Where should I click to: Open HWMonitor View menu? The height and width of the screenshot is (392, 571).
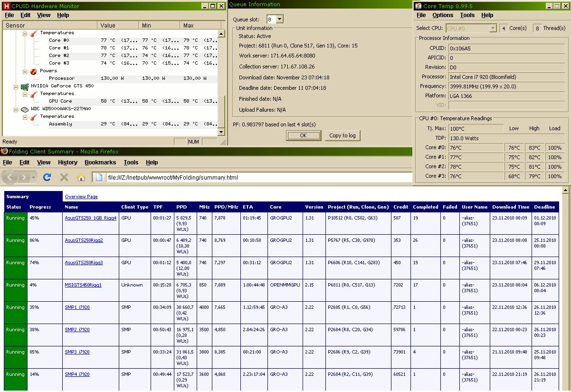coord(44,15)
